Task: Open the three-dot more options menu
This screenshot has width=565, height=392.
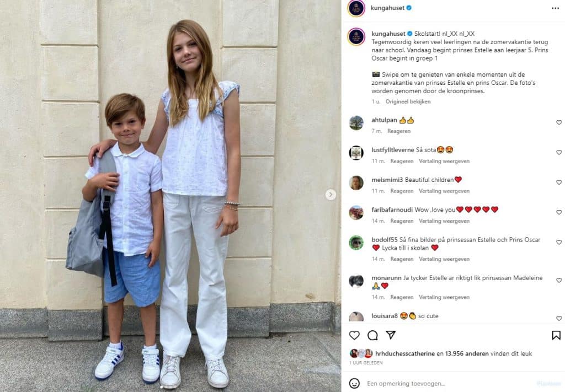Action: (x=555, y=8)
